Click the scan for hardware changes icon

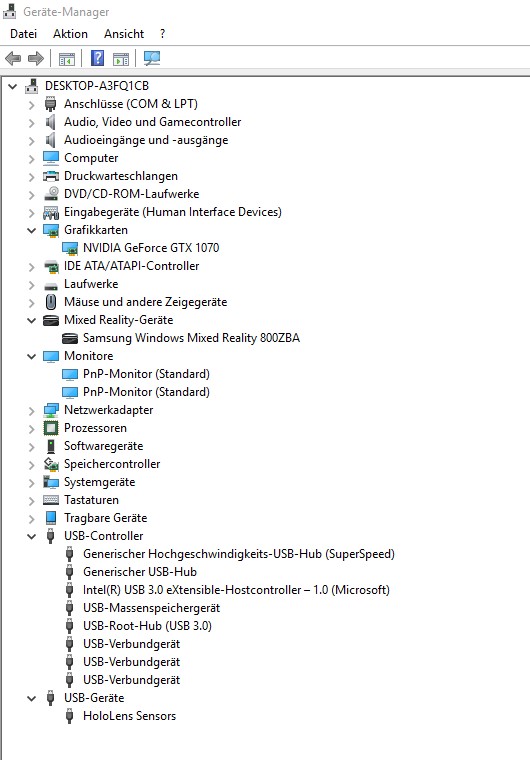(x=152, y=58)
